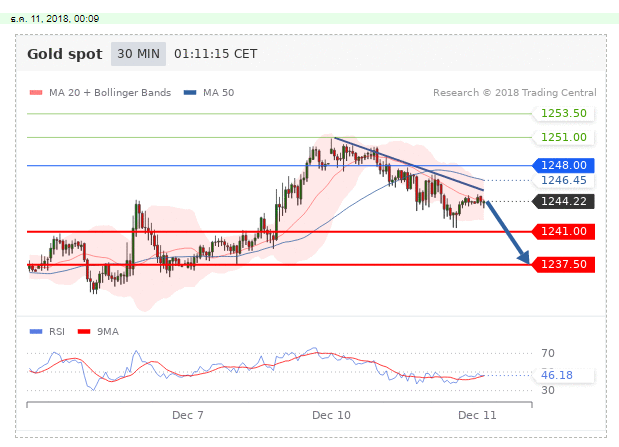Click the RSI blue legend marker
619x447 pixels.
(x=36, y=331)
